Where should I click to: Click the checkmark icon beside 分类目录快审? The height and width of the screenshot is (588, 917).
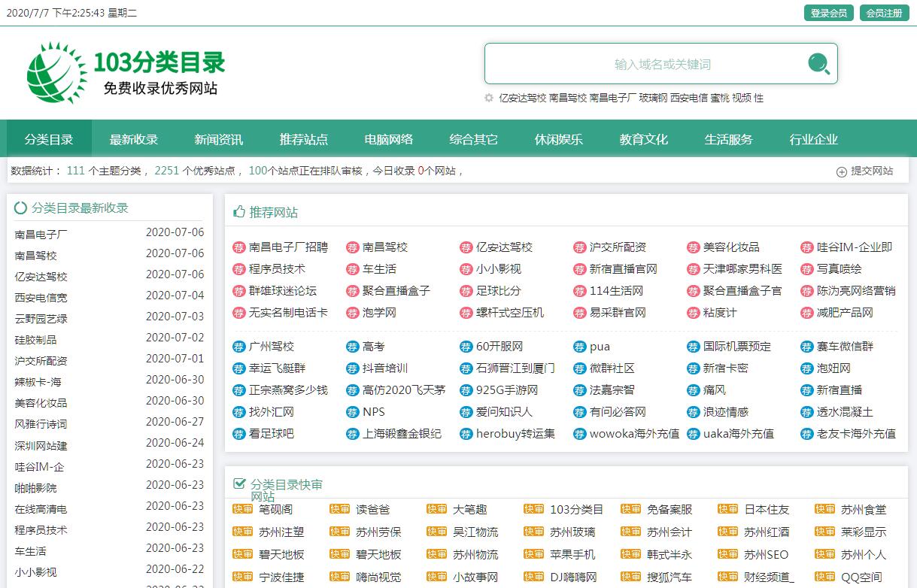pyautogui.click(x=239, y=483)
